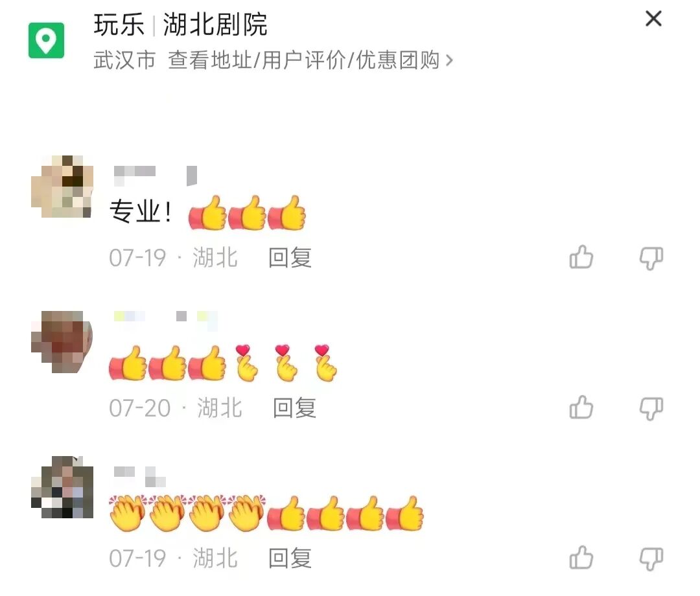Reply to the 专业! comment

[290, 258]
